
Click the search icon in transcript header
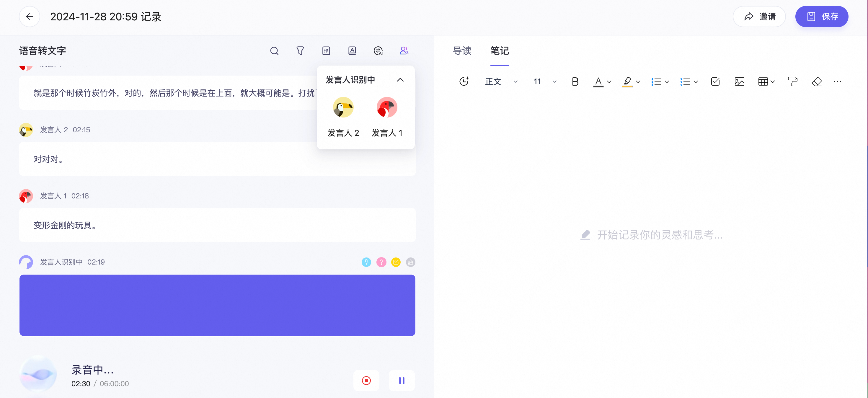pos(274,51)
